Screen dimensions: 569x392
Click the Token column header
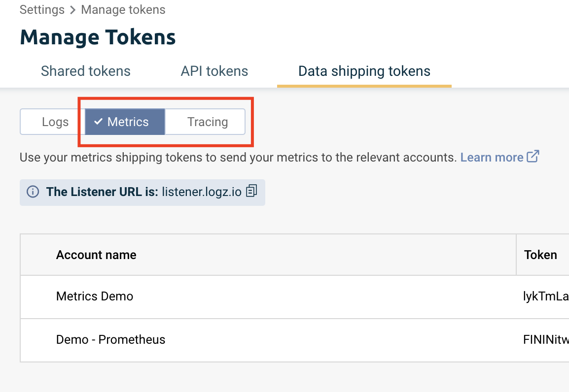click(540, 255)
